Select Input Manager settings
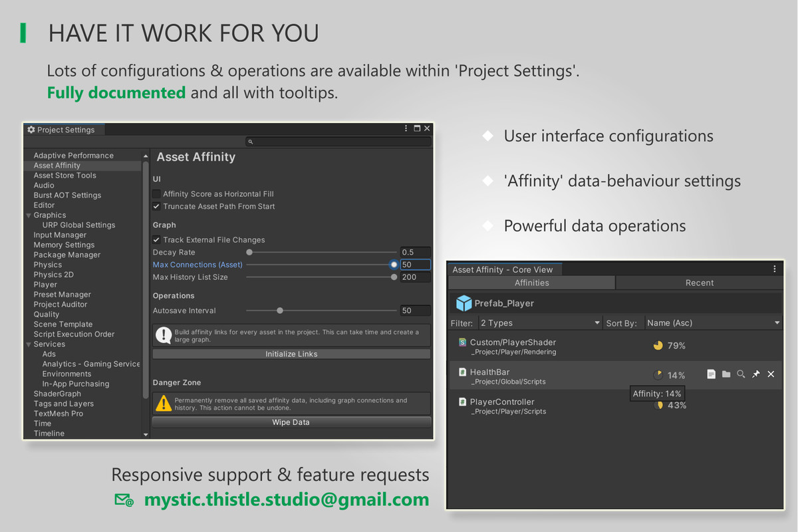Screen dimensions: 798x532 (60, 235)
